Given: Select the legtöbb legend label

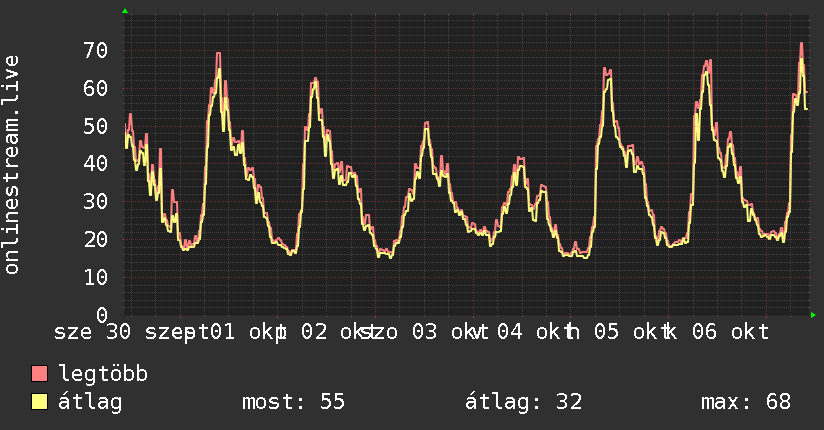Looking at the screenshot, I should pyautogui.click(x=103, y=373).
